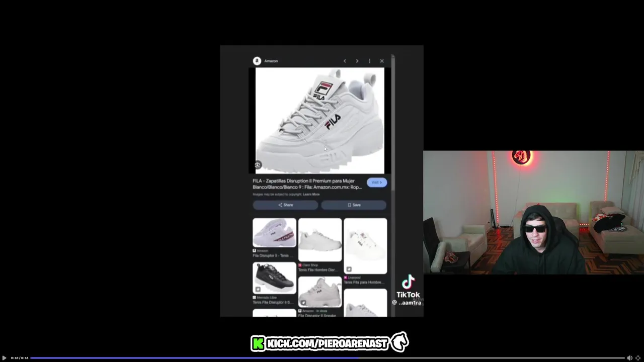Open the FILA Zapatillas Disruption II title link
This screenshot has height=362, width=644.
click(x=307, y=184)
